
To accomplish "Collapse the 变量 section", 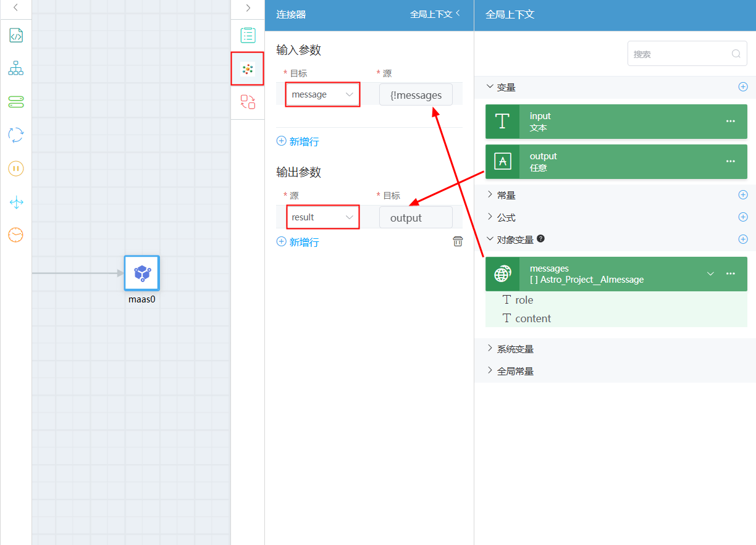I will click(x=490, y=87).
